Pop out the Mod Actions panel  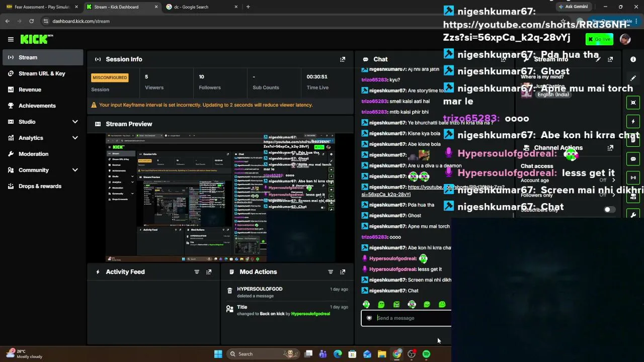(x=343, y=272)
